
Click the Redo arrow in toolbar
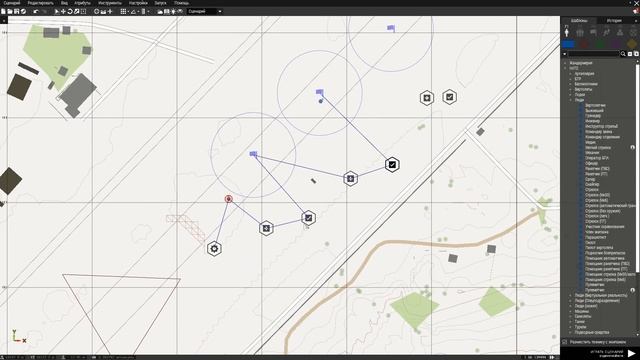(45, 11)
